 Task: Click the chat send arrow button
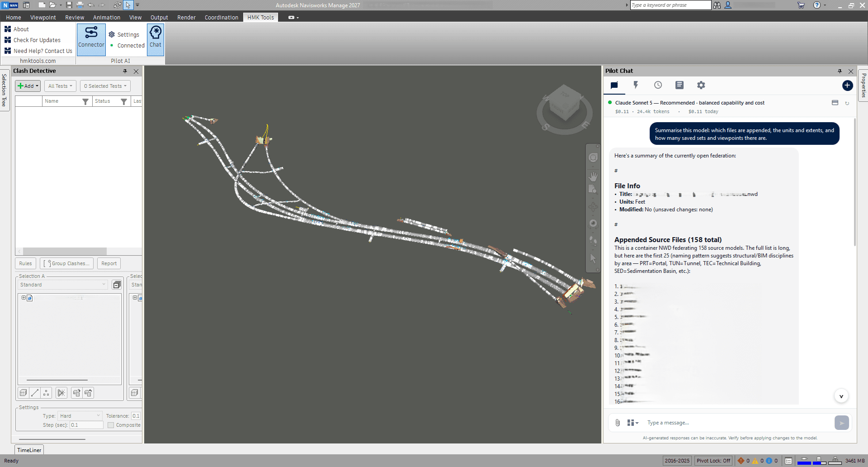841,423
